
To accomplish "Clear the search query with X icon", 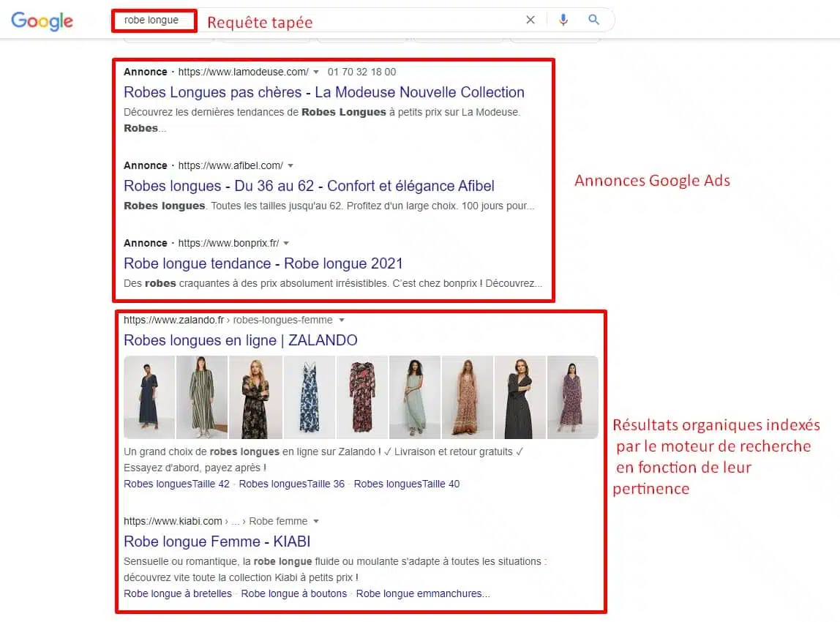I will point(530,20).
